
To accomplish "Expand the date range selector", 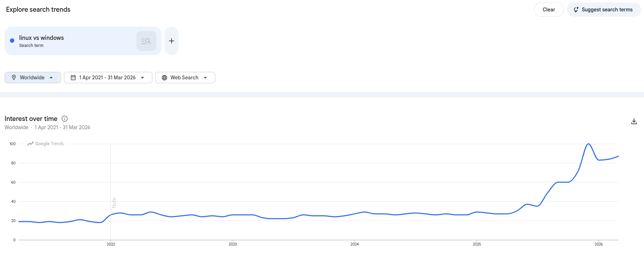I will point(108,77).
